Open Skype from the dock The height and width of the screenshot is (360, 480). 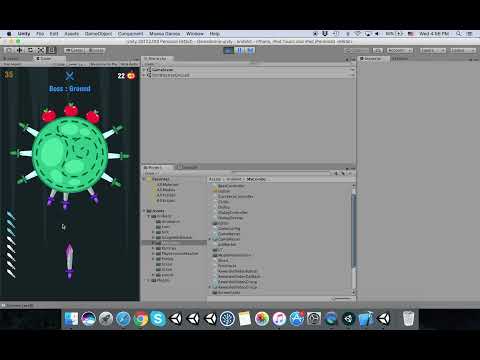click(x=158, y=319)
